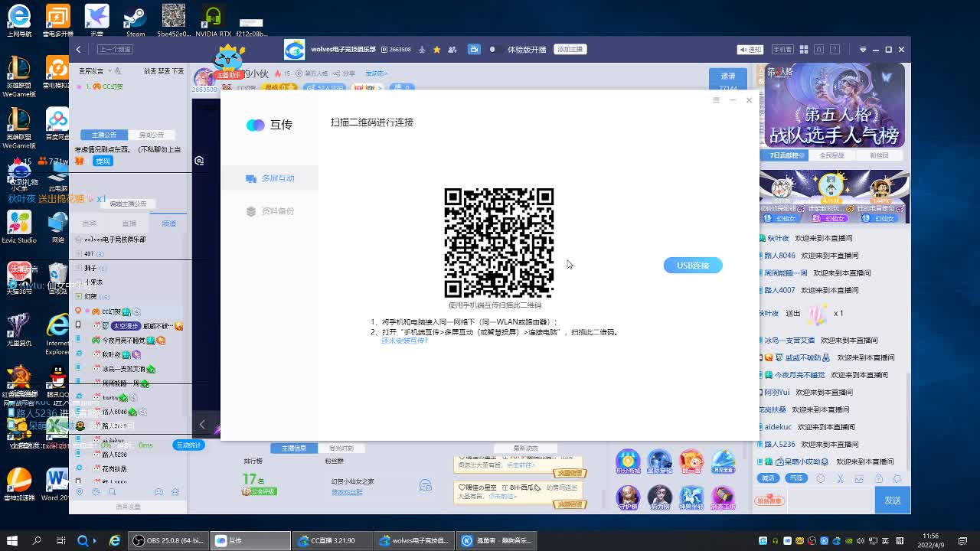
Task: Open the grid apps icon in CC title bar
Action: point(804,49)
